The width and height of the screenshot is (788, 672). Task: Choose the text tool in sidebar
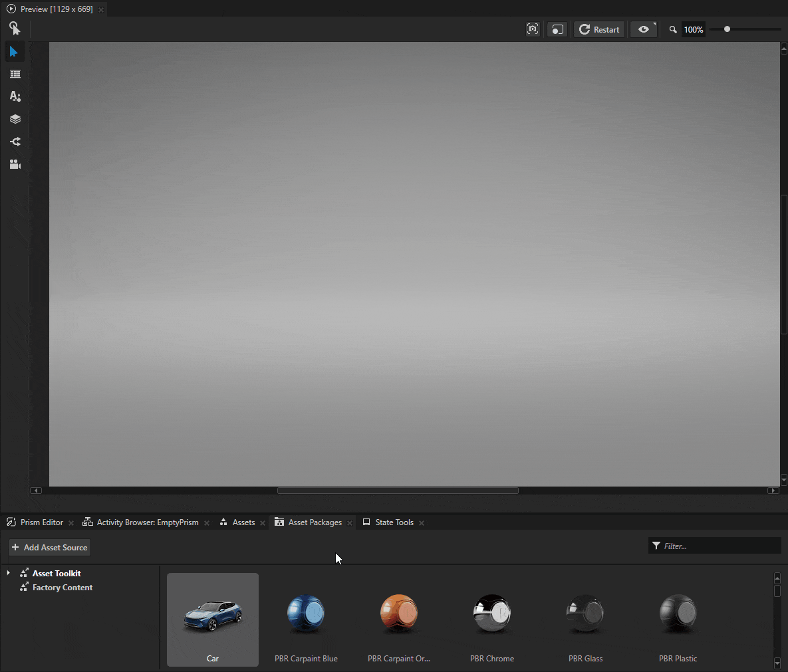pos(15,96)
